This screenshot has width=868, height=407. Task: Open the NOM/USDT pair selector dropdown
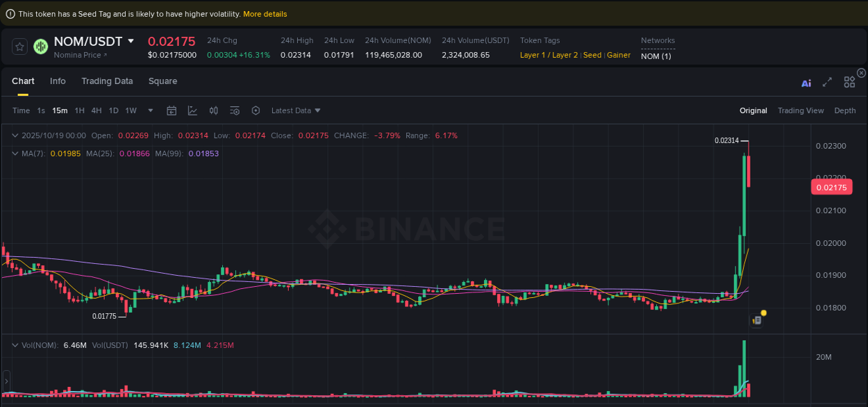tap(131, 41)
